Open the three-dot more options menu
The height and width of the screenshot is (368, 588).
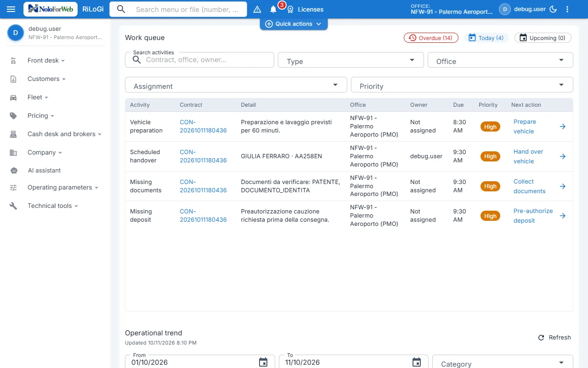click(567, 9)
